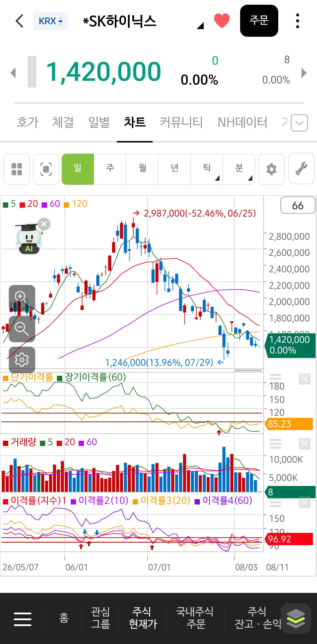
Task: Tap the fullscreen capture frame icon
Action: click(46, 169)
